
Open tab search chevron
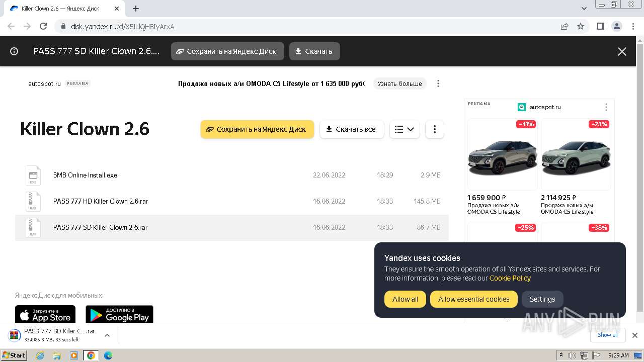[x=584, y=9]
